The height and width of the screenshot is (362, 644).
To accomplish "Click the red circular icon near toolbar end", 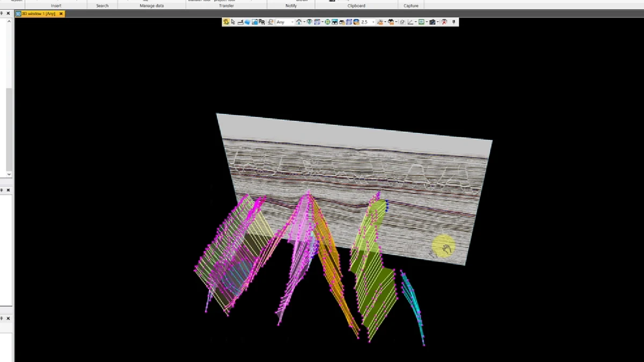I will [x=444, y=22].
